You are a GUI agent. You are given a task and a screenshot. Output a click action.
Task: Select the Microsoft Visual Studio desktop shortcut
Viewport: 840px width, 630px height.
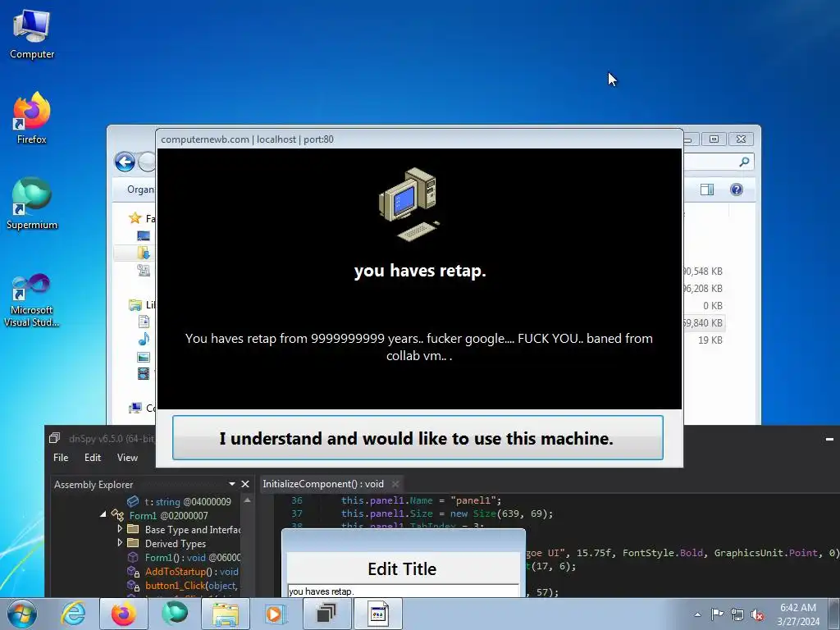point(32,300)
